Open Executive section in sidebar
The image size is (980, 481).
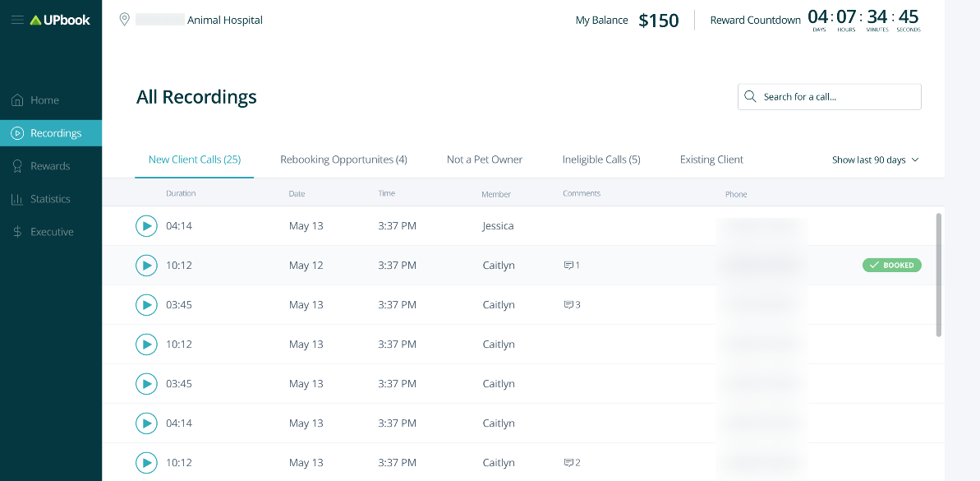[x=52, y=232]
